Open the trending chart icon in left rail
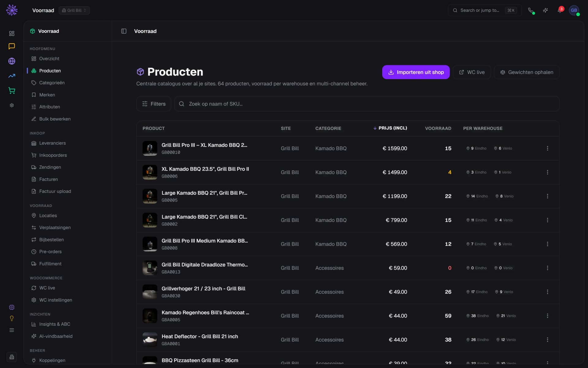This screenshot has height=368, width=588. click(12, 76)
